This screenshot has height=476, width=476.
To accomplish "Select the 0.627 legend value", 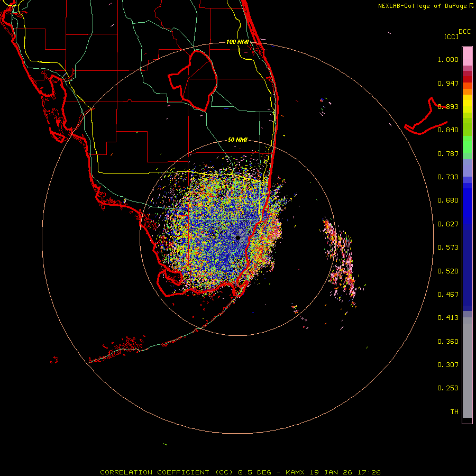I will (448, 224).
